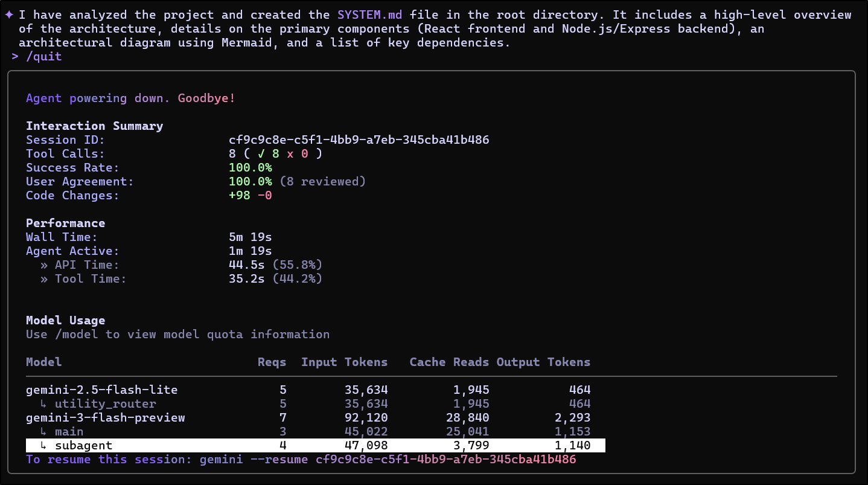
Task: Click the red x in Tool Calls
Action: [x=290, y=154]
